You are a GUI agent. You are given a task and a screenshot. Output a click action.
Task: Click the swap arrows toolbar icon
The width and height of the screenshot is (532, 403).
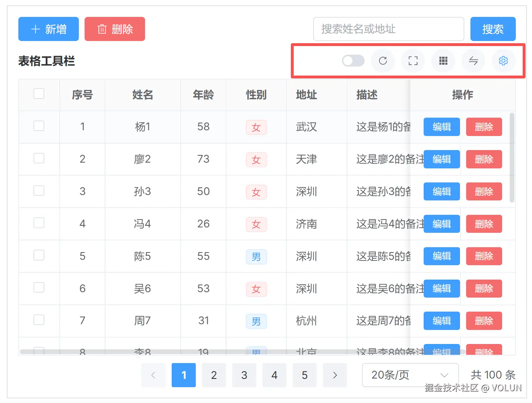(474, 61)
